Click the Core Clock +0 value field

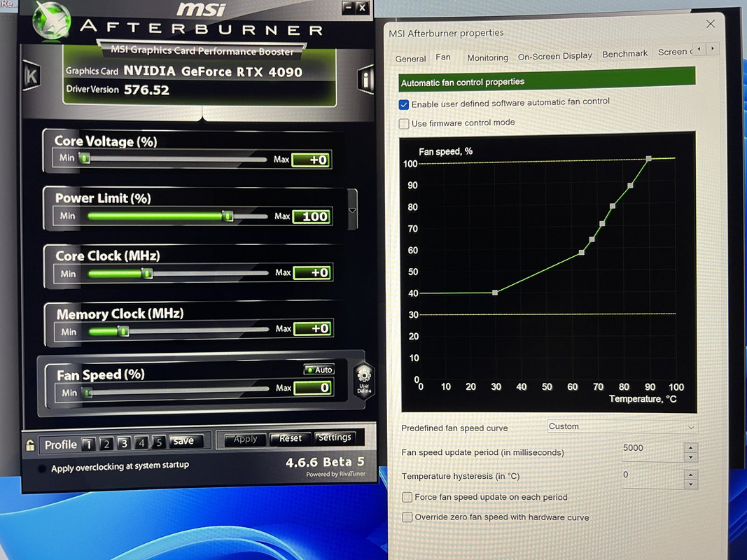[x=312, y=273]
